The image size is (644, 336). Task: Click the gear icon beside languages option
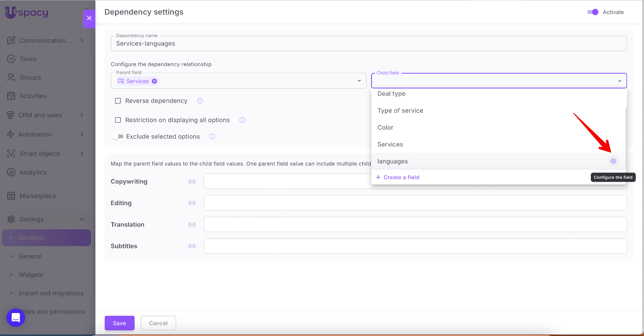click(613, 161)
